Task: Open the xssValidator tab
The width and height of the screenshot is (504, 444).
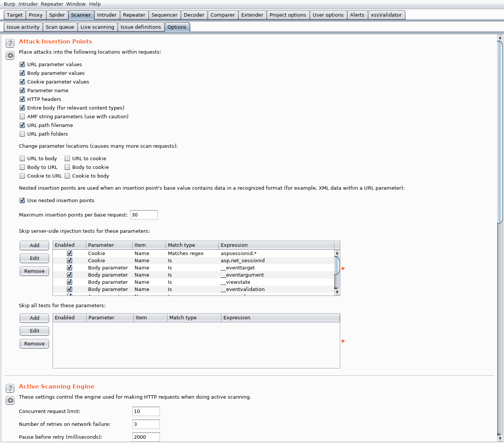Action: coord(386,15)
